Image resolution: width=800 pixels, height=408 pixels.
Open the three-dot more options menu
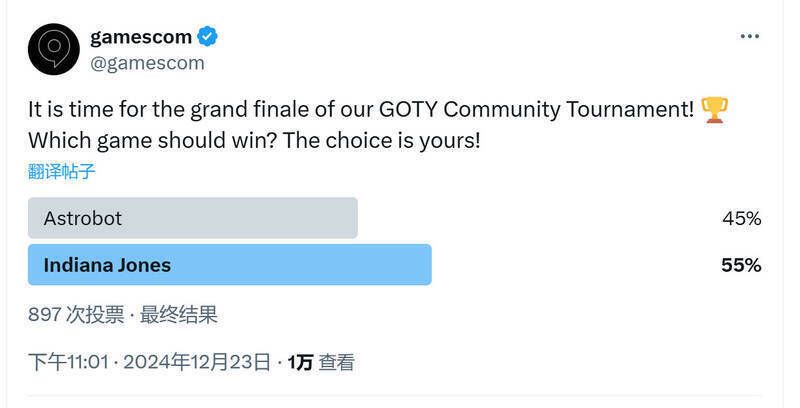[x=749, y=37]
